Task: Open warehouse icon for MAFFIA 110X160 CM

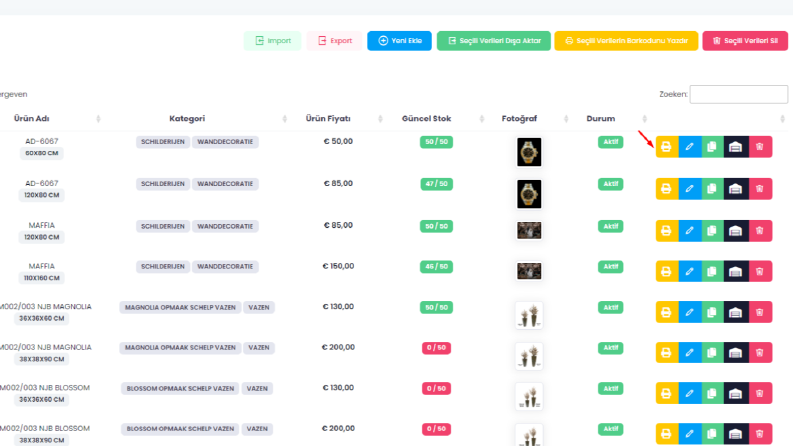Action: point(736,272)
